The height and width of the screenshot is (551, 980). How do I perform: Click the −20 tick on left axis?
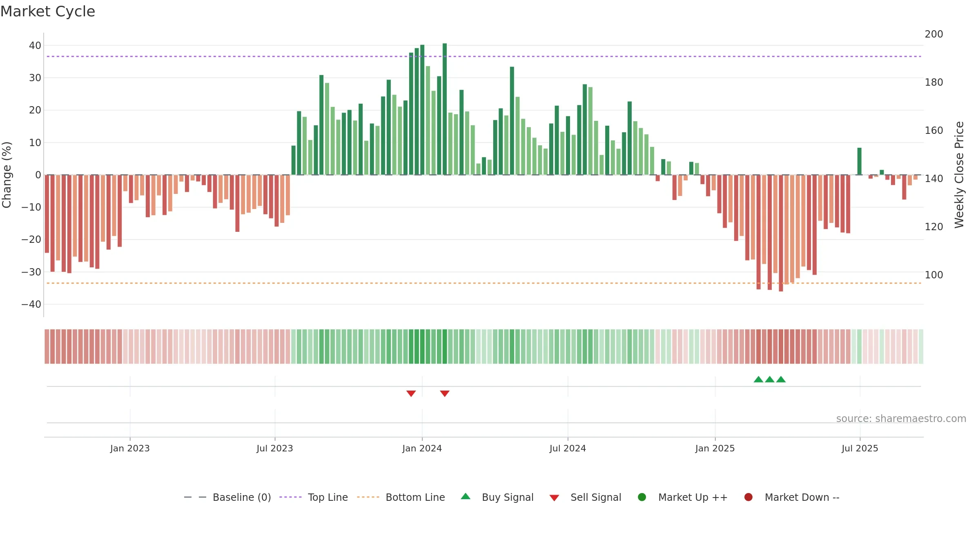tap(31, 240)
